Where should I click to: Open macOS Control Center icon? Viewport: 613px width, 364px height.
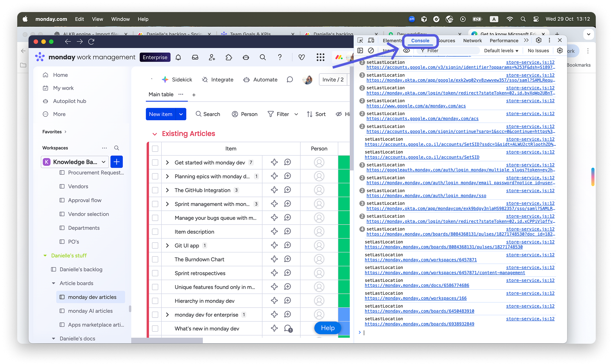click(536, 19)
